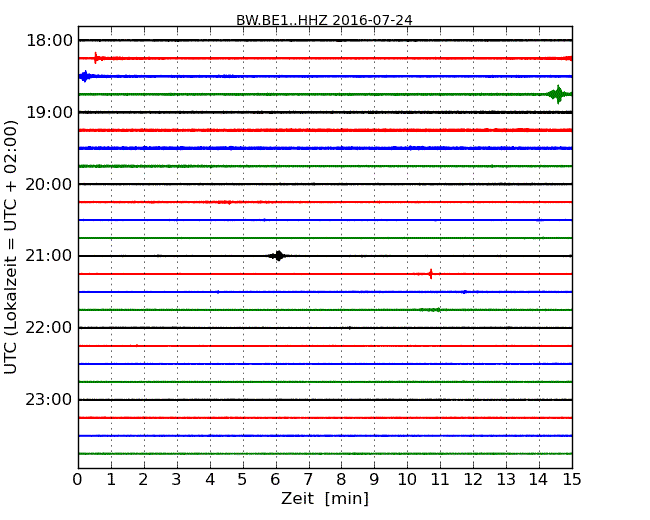Image resolution: width=650 pixels, height=520 pixels.
Task: Click x-axis tick label 8
Action: click(x=341, y=479)
